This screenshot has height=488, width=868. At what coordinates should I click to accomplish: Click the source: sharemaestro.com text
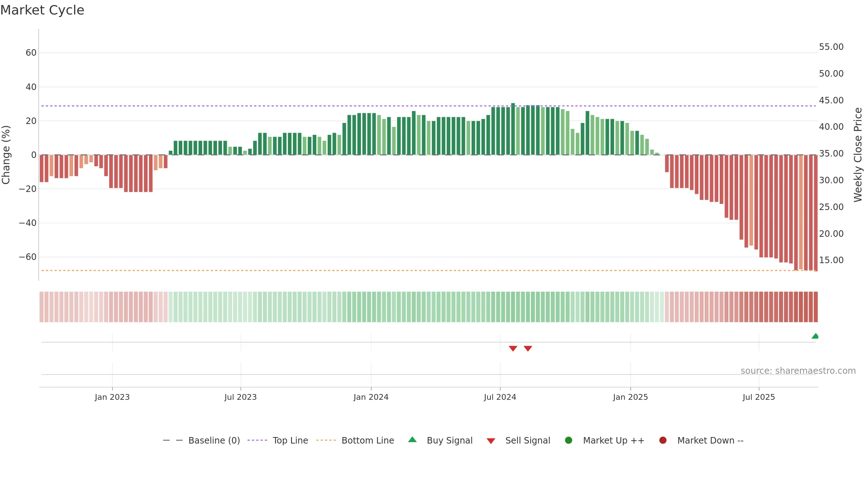[x=798, y=371]
